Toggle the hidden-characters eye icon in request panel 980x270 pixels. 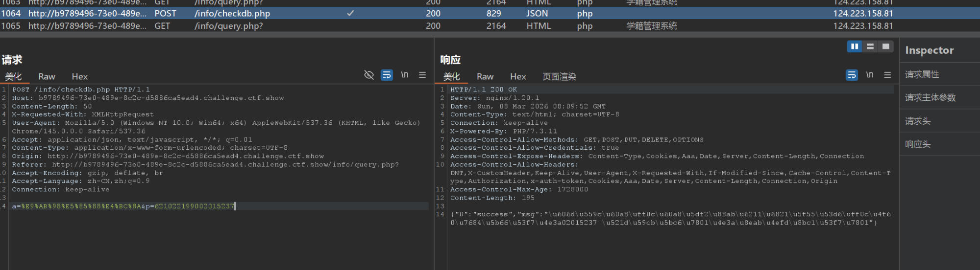[369, 75]
